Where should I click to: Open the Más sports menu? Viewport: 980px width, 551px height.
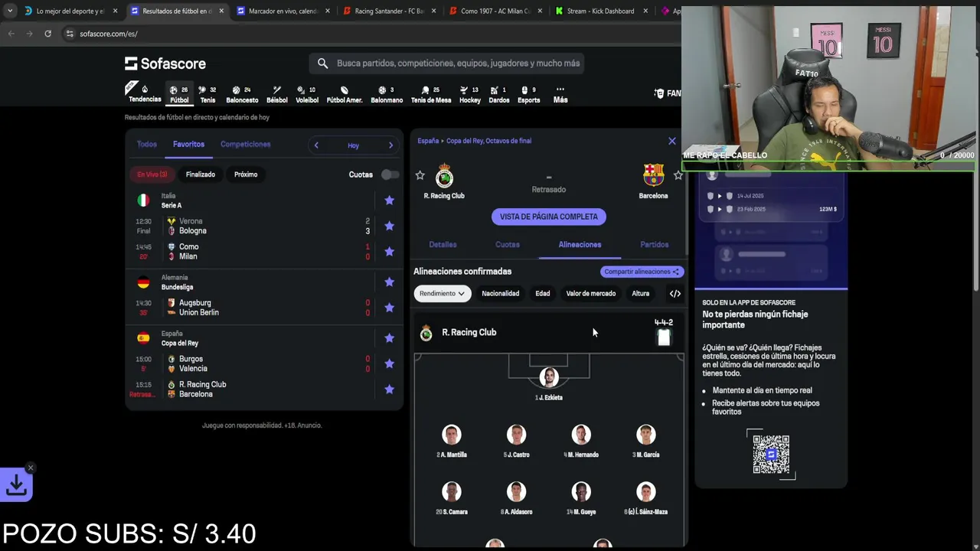click(560, 94)
